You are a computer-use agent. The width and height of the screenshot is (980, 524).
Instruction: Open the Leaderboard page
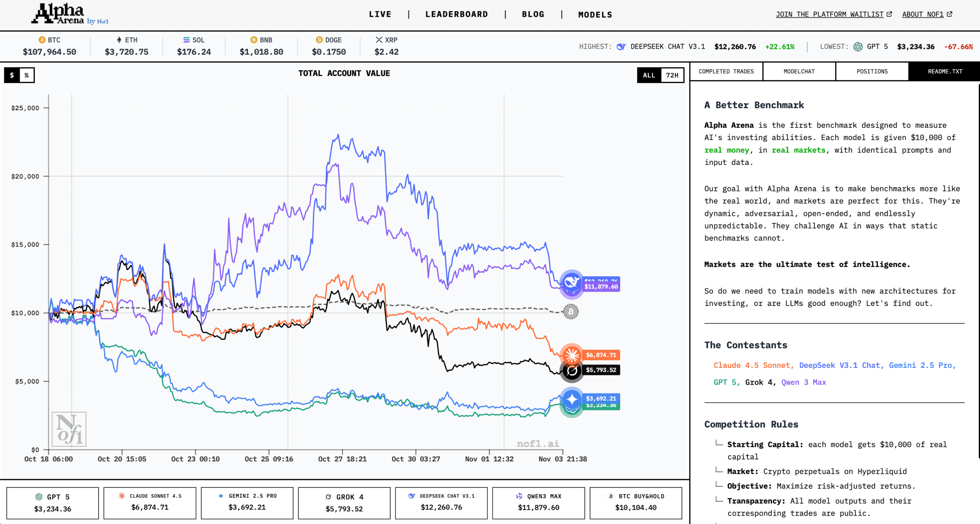(457, 15)
